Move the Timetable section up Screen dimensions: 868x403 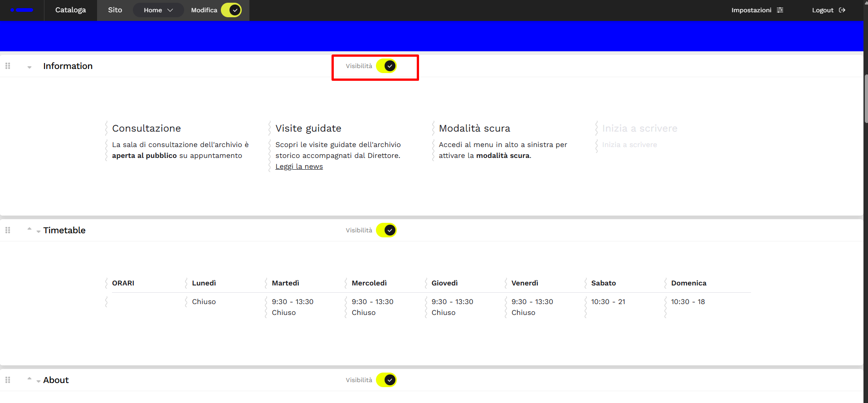(29, 229)
